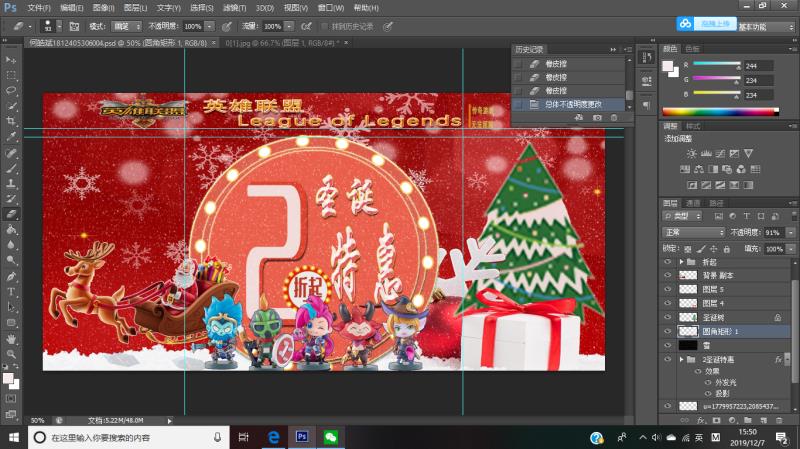Viewport: 800px width, 449px height.
Task: Add a layer mask from Layers footer
Action: pos(716,420)
